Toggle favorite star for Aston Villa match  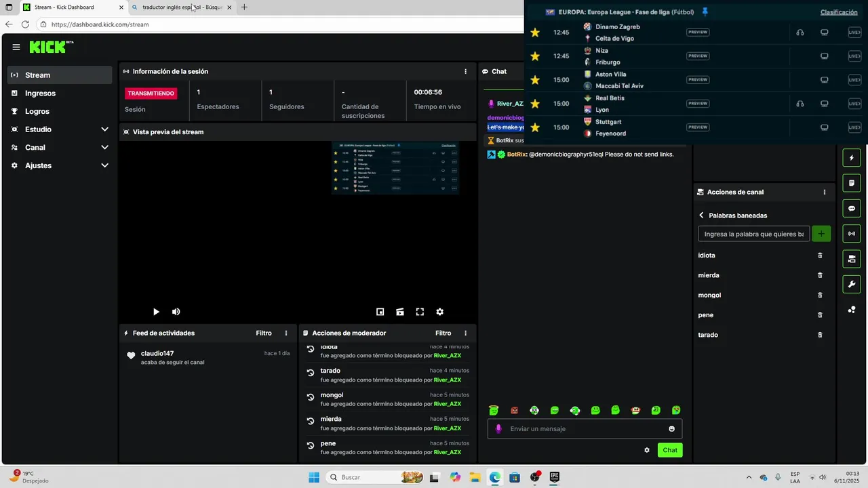point(535,80)
